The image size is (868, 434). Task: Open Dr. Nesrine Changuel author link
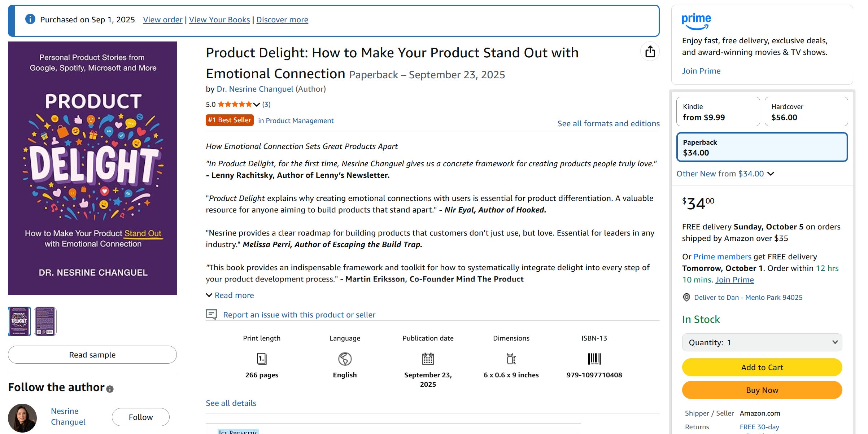255,89
